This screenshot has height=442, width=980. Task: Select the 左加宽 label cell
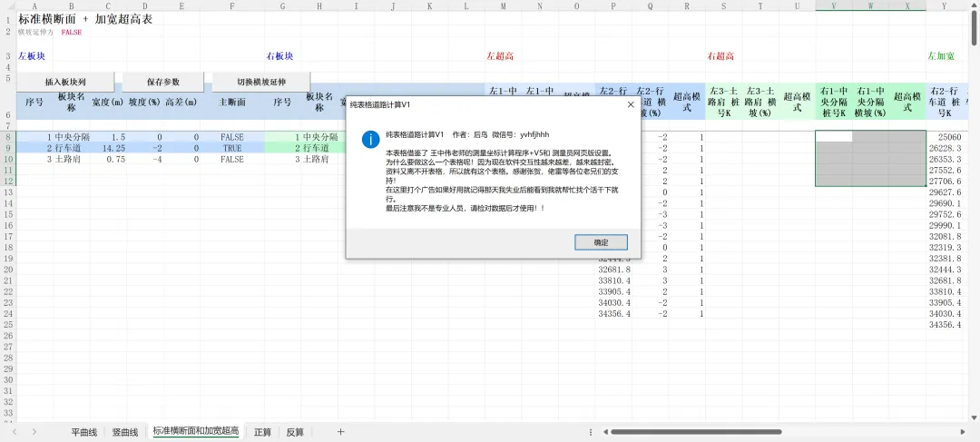click(941, 56)
